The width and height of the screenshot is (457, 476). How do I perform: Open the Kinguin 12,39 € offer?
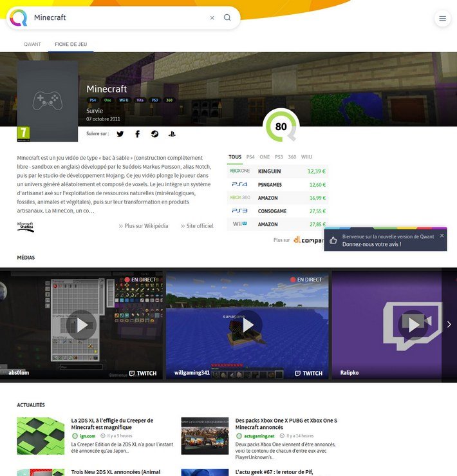277,171
